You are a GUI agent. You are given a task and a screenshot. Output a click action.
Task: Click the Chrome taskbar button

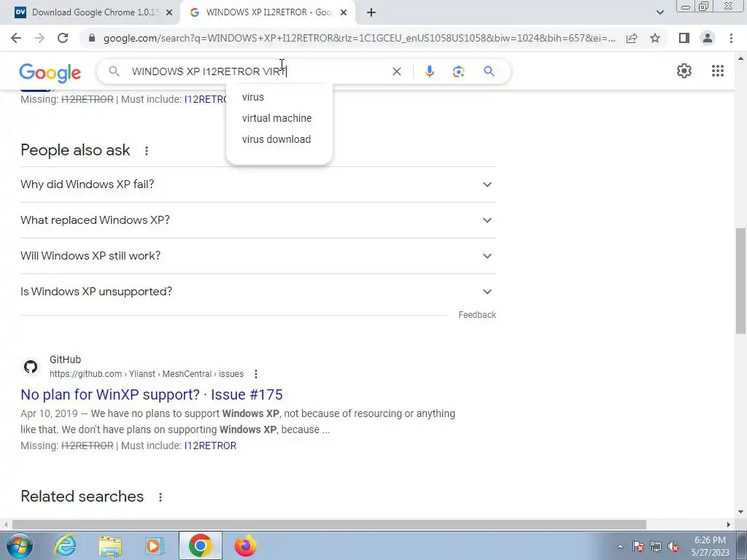(x=201, y=545)
